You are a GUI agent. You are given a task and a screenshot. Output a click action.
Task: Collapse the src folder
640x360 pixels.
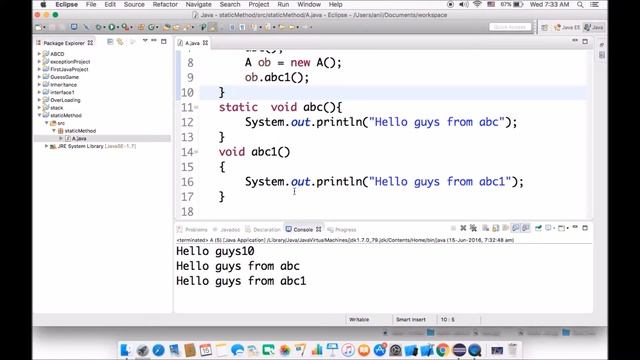(x=47, y=123)
